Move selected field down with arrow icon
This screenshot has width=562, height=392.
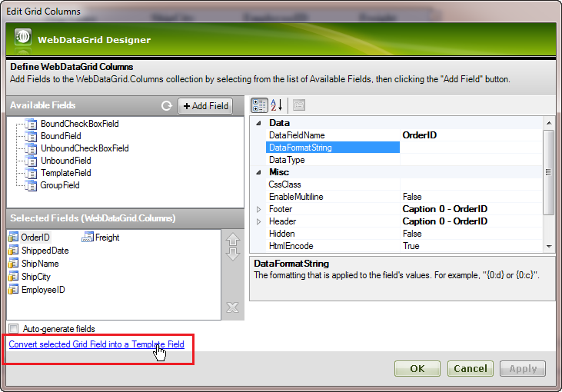[233, 254]
